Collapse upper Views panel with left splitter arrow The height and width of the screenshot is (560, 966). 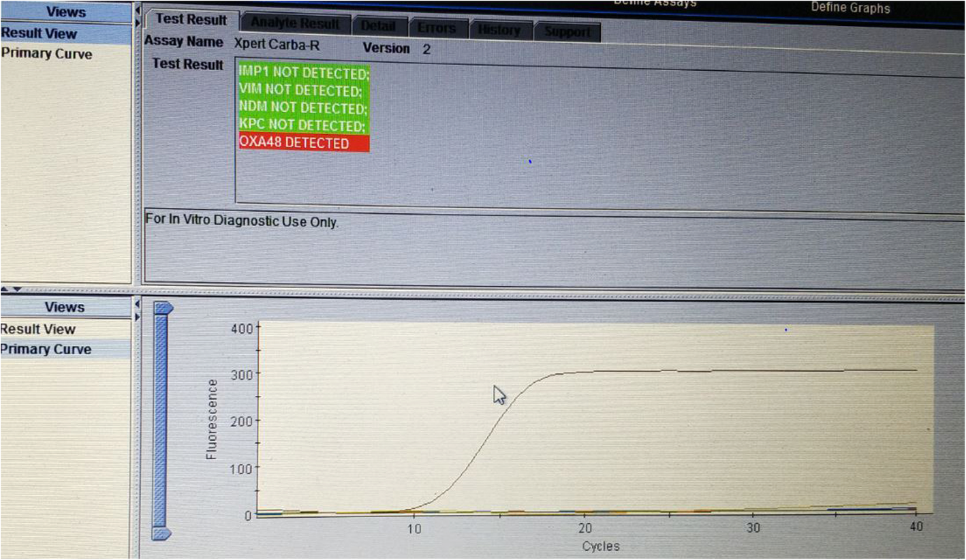tap(138, 11)
